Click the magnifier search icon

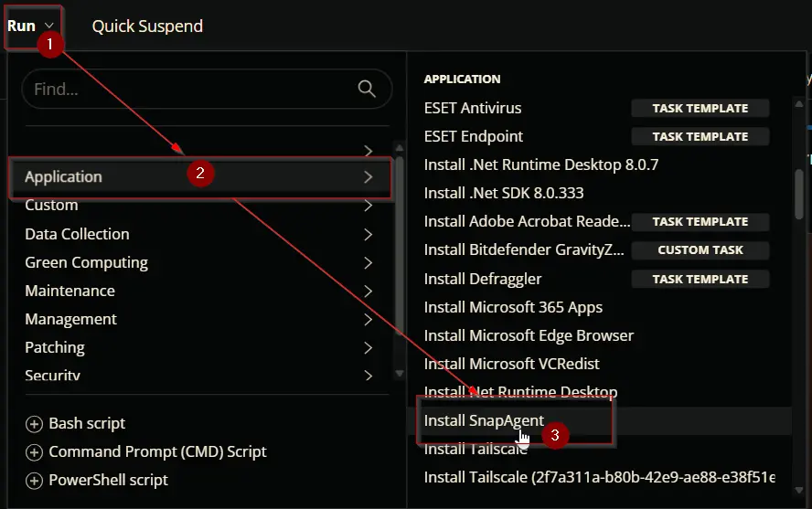pyautogui.click(x=367, y=89)
